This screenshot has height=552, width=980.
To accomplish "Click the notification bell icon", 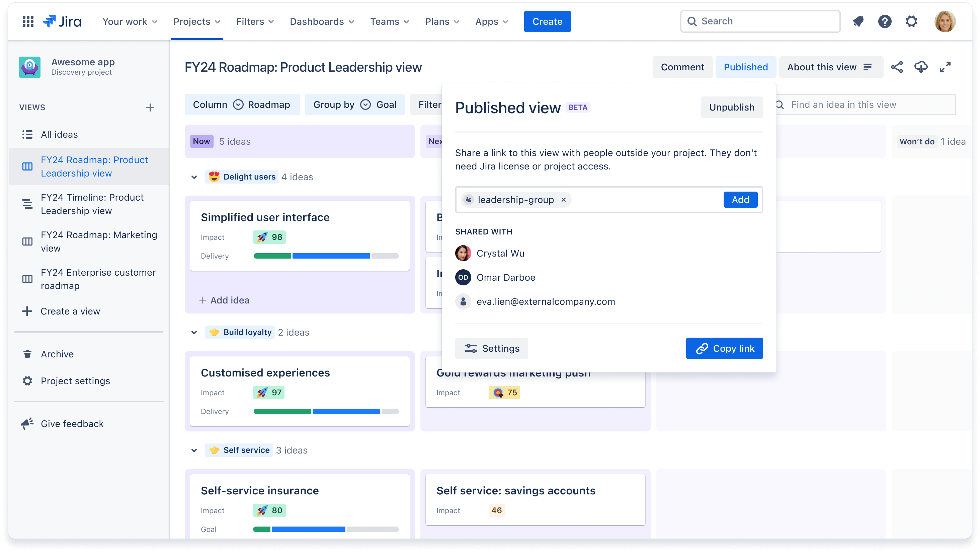I will [x=859, y=21].
